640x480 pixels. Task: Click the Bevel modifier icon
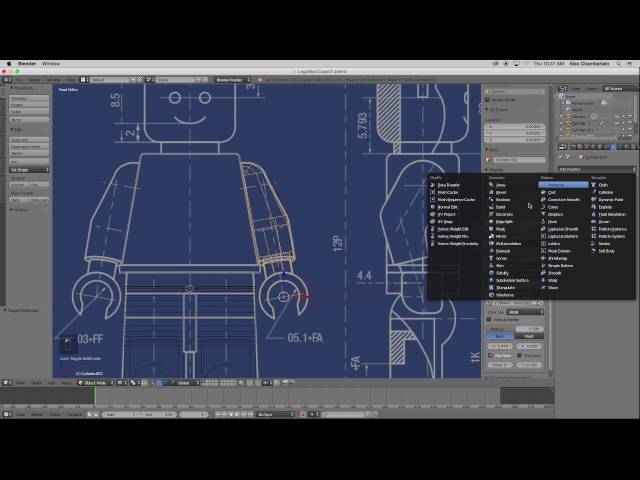pos(491,192)
